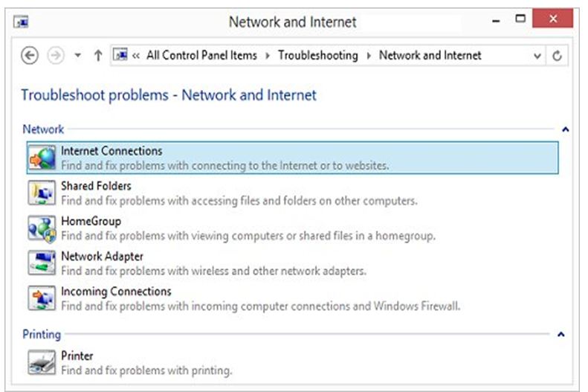The height and width of the screenshot is (392, 588).
Task: Open the HomeGroup troubleshooter link
Action: pyautogui.click(x=91, y=221)
